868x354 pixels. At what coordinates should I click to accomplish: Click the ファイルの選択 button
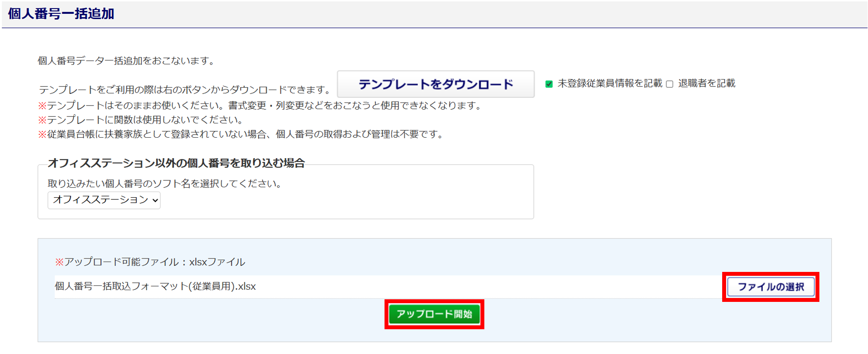tap(771, 287)
